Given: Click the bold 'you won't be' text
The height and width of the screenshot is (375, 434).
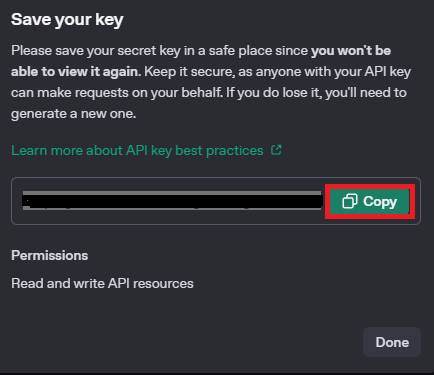Looking at the screenshot, I should [351, 50].
